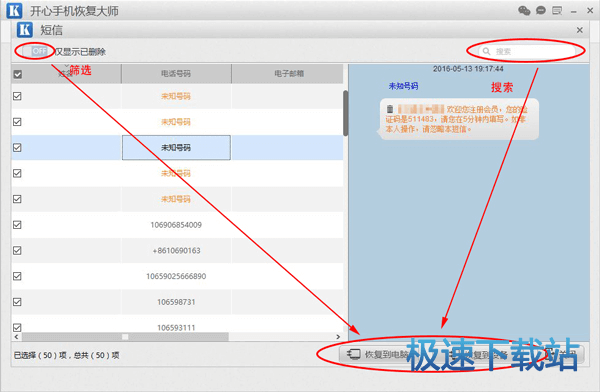The height and width of the screenshot is (392, 600).
Task: Click the 开心手机恢复大师 K logo
Action: (15, 11)
